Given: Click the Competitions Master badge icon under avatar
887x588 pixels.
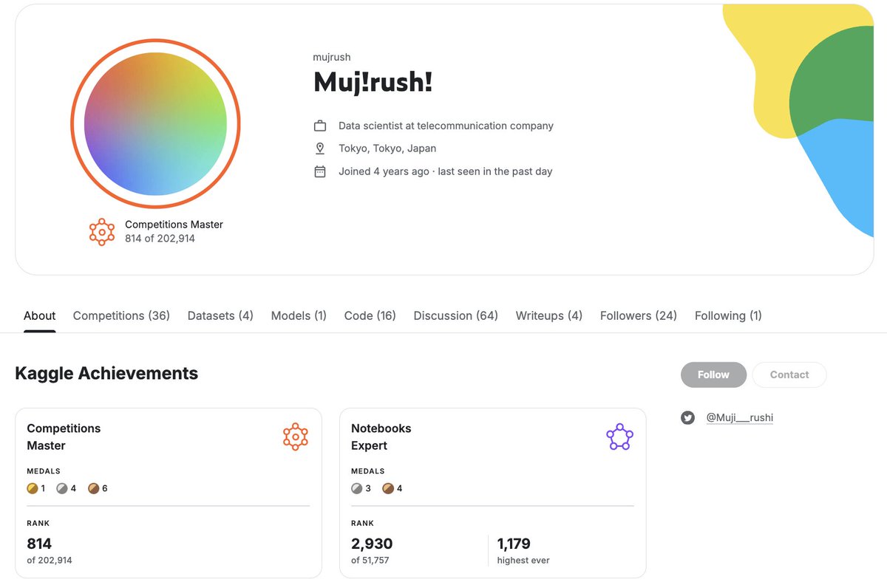Looking at the screenshot, I should [102, 232].
